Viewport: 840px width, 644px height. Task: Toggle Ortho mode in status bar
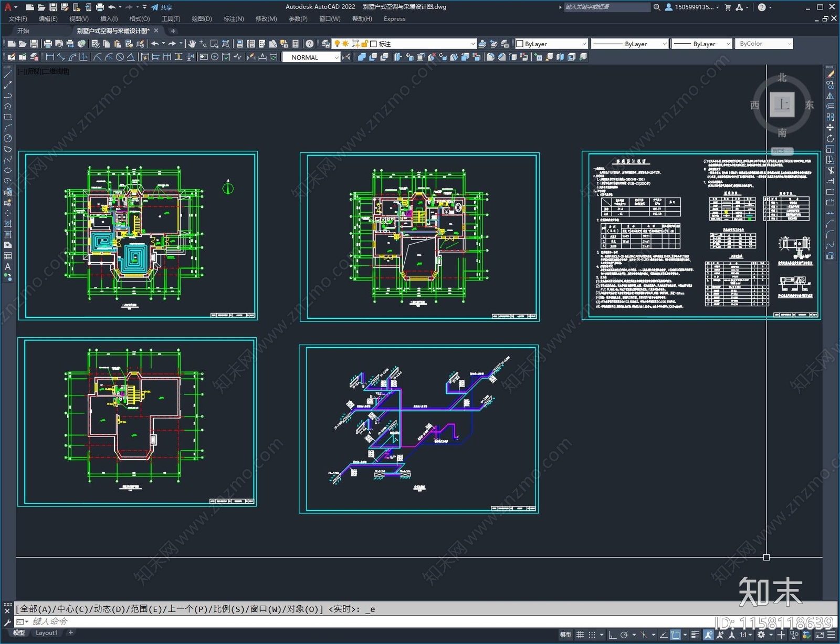(612, 635)
